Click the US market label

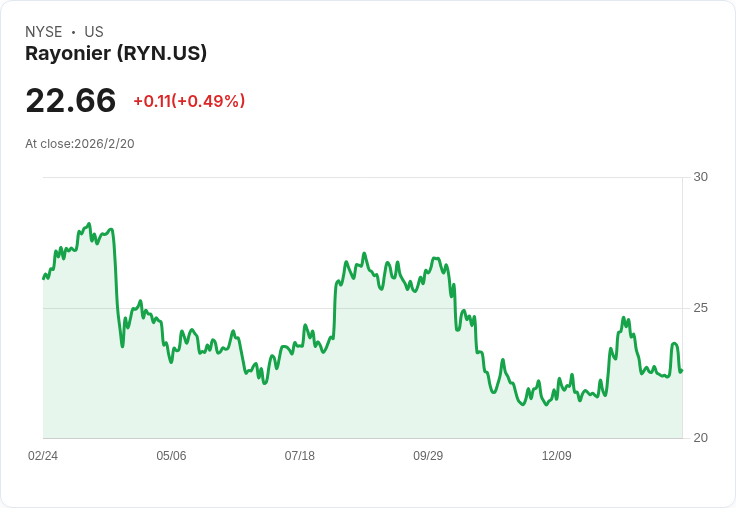pyautogui.click(x=94, y=32)
